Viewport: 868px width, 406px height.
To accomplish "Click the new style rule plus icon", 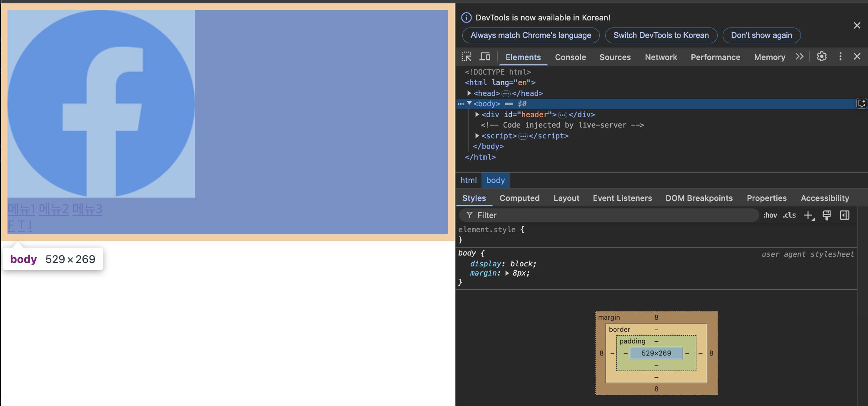I will tap(809, 215).
